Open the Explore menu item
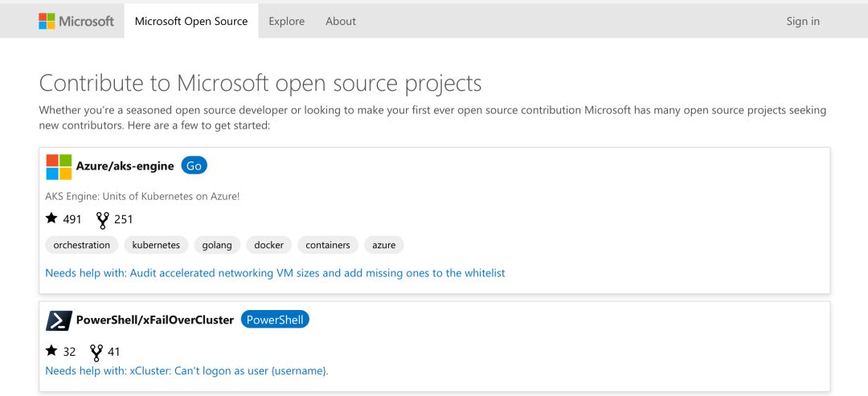 coord(287,21)
